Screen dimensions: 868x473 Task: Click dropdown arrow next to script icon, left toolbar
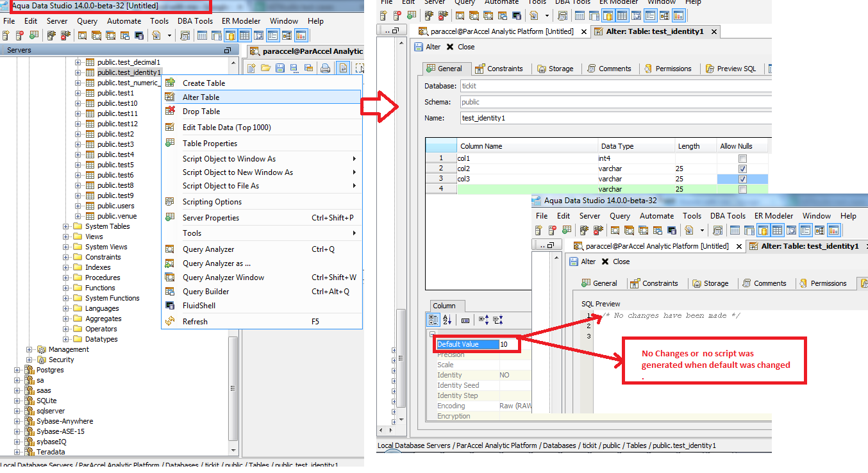pyautogui.click(x=170, y=35)
